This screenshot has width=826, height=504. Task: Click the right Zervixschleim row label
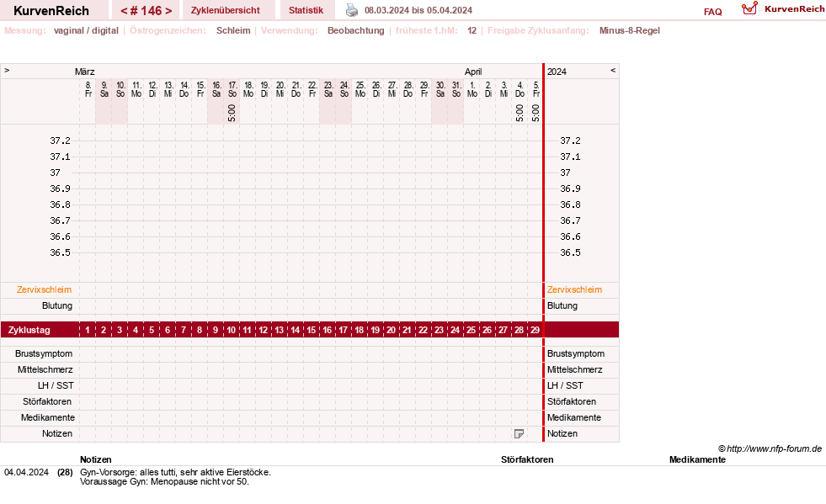point(574,289)
